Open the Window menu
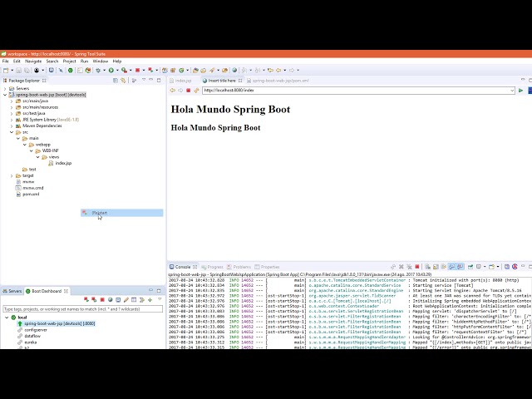Screen dimensions: 532x399 [x=101, y=62]
